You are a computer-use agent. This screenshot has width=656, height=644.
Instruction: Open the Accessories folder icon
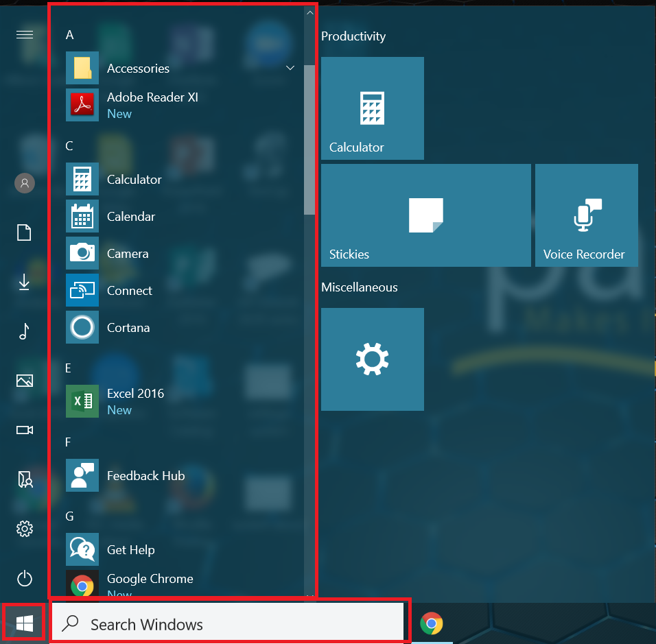pyautogui.click(x=82, y=68)
